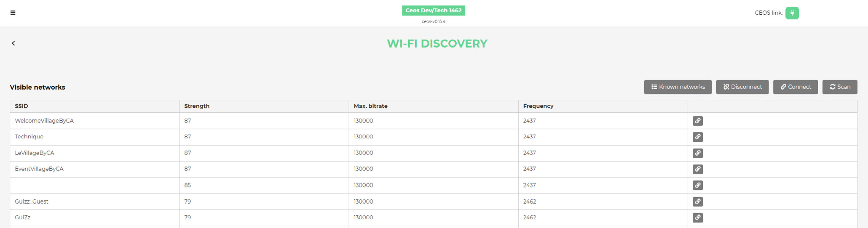Viewport: 868px width, 228px height.
Task: Select the Technique network row
Action: tap(29, 137)
